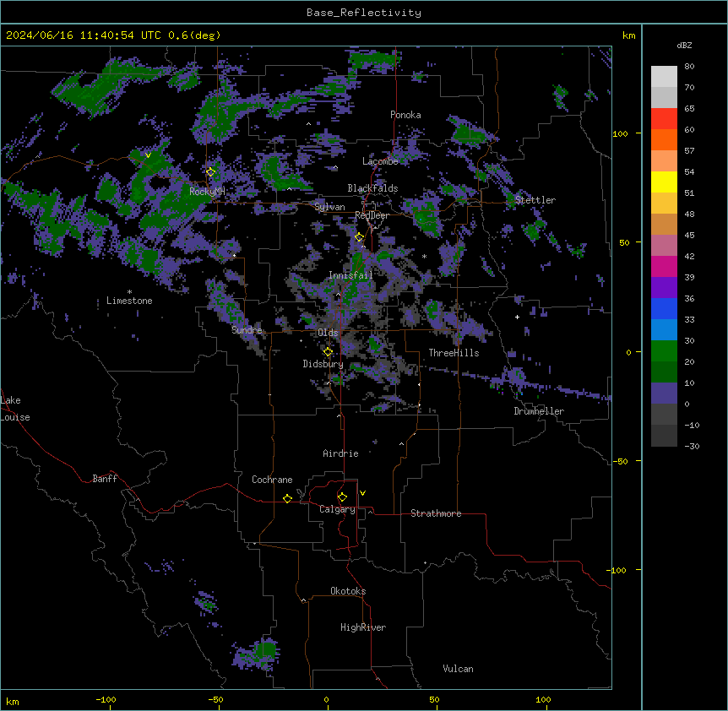Click the slate purple 0-10 dBZ swatch
The image size is (728, 711).
coord(664,393)
